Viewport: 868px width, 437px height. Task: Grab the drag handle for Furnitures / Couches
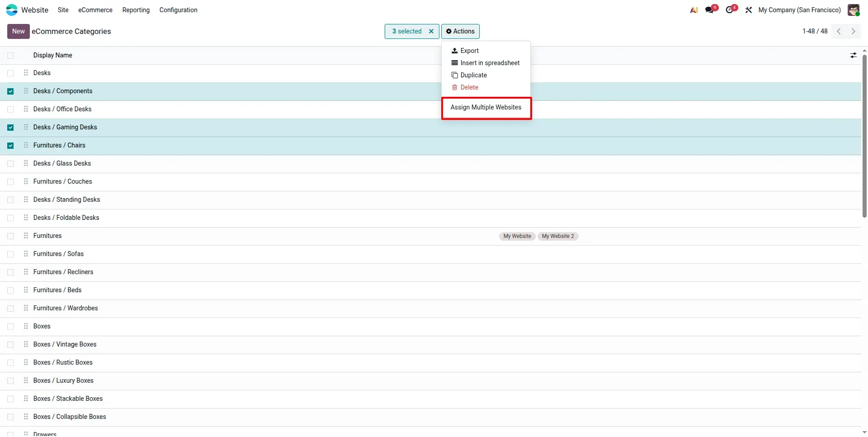click(x=26, y=181)
